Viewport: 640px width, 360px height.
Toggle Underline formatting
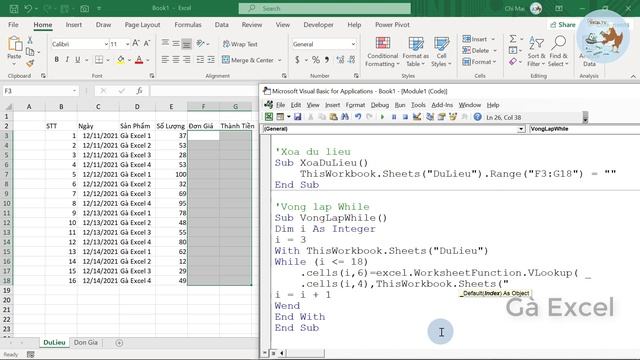[x=78, y=60]
